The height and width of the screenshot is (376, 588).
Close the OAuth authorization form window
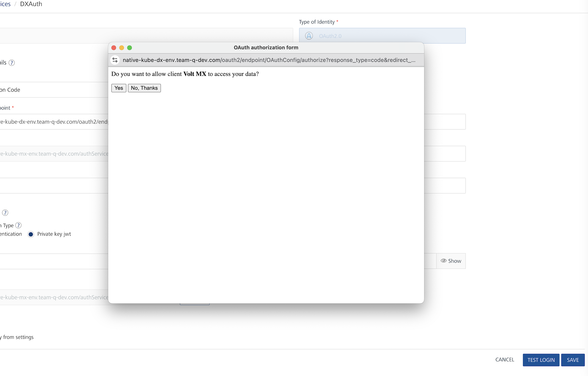[114, 48]
